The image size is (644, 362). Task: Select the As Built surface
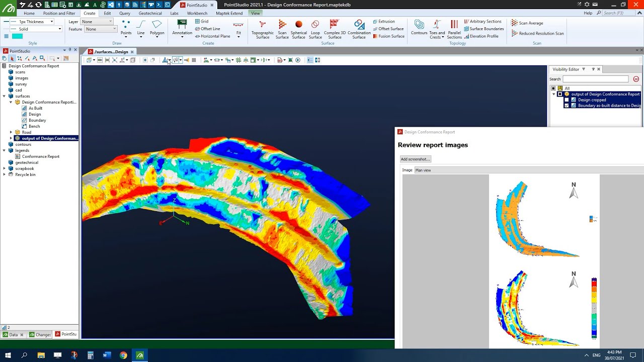pos(35,108)
